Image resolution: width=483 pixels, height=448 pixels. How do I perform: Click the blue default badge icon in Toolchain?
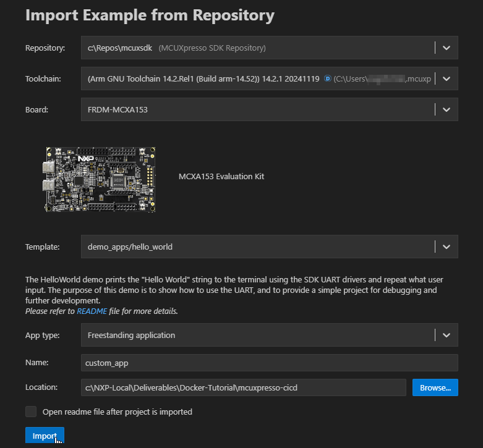coord(327,78)
